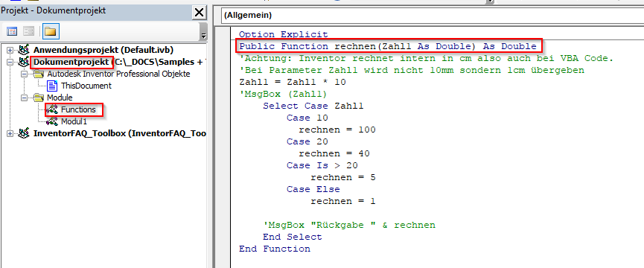Select the Dokumentprojekt project icon
The image size is (644, 268).
(24, 63)
